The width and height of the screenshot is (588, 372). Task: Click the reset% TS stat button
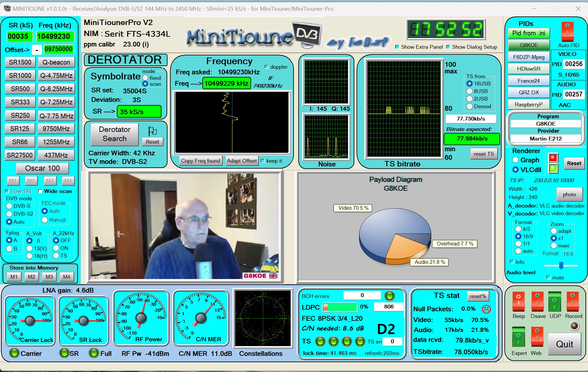pyautogui.click(x=478, y=296)
